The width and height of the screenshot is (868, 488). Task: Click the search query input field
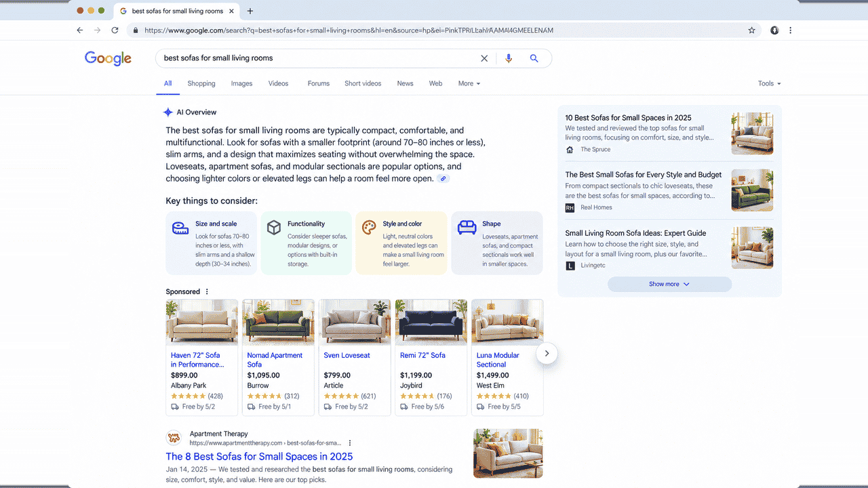[x=319, y=58]
